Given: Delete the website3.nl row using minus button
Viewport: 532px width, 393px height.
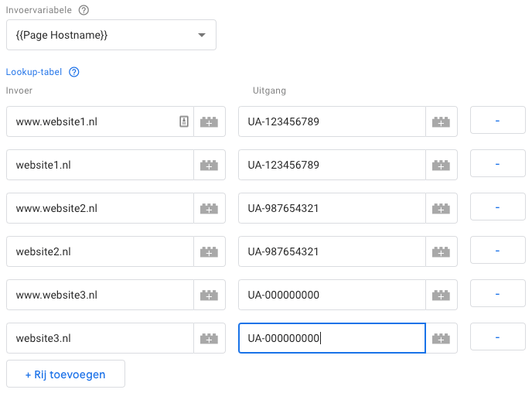Looking at the screenshot, I should [x=497, y=338].
